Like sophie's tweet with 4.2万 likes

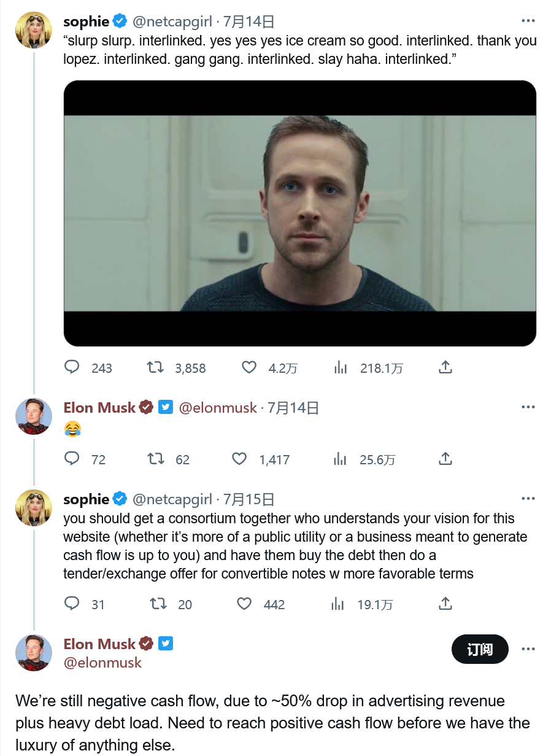(249, 367)
